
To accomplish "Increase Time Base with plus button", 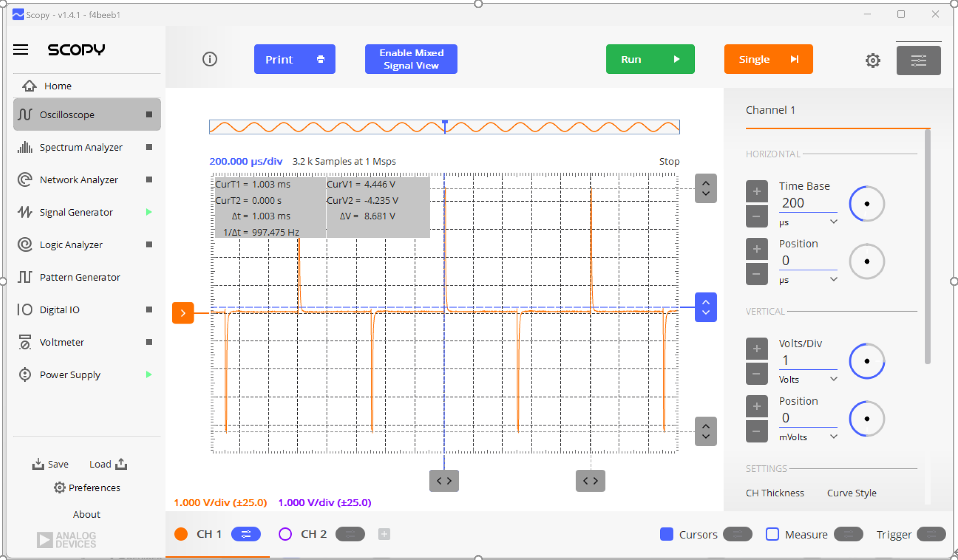I will click(x=756, y=191).
